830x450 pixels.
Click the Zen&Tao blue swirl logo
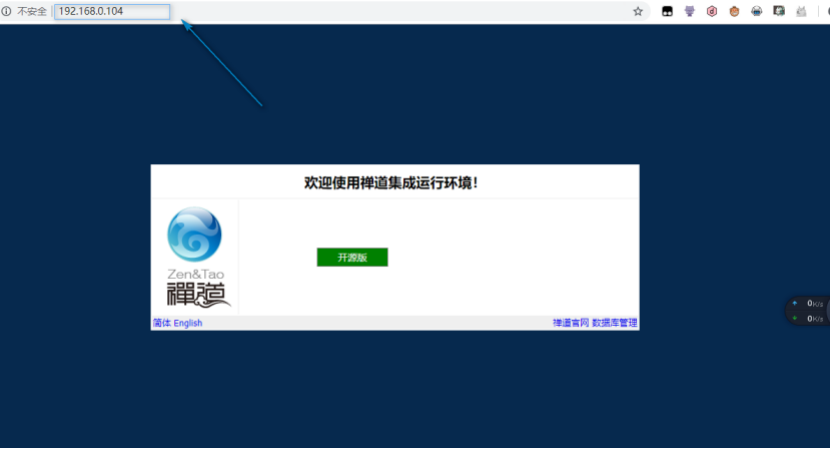pos(195,234)
